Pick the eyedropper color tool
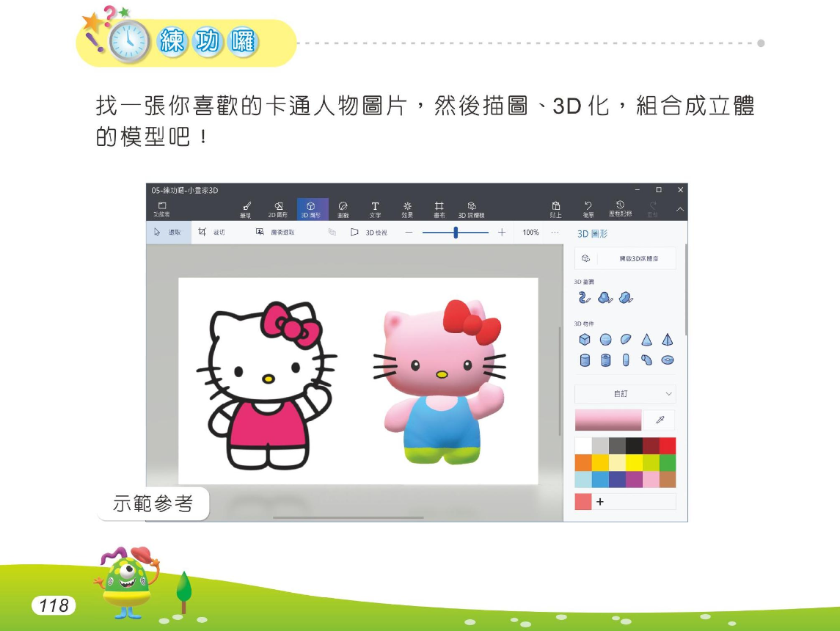 (x=660, y=420)
